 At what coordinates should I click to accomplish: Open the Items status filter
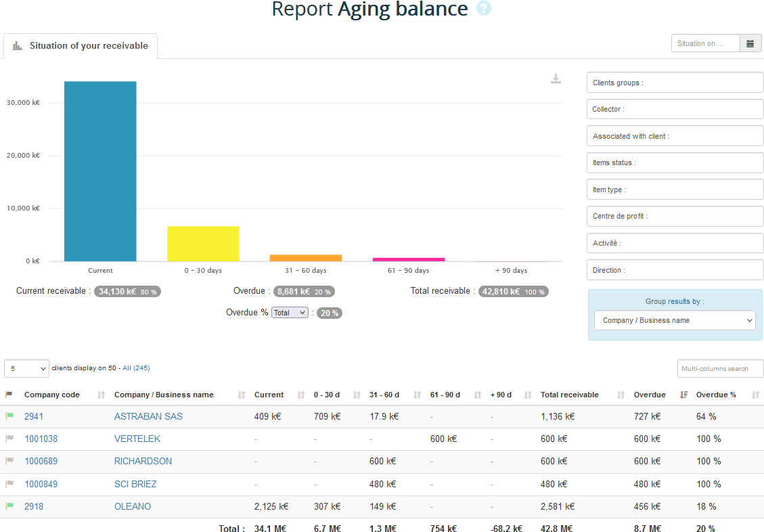[x=675, y=162]
